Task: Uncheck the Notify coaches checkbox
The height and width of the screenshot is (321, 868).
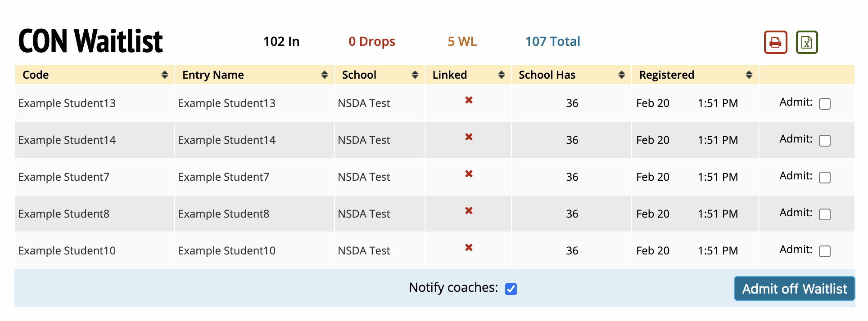Action: (x=511, y=289)
